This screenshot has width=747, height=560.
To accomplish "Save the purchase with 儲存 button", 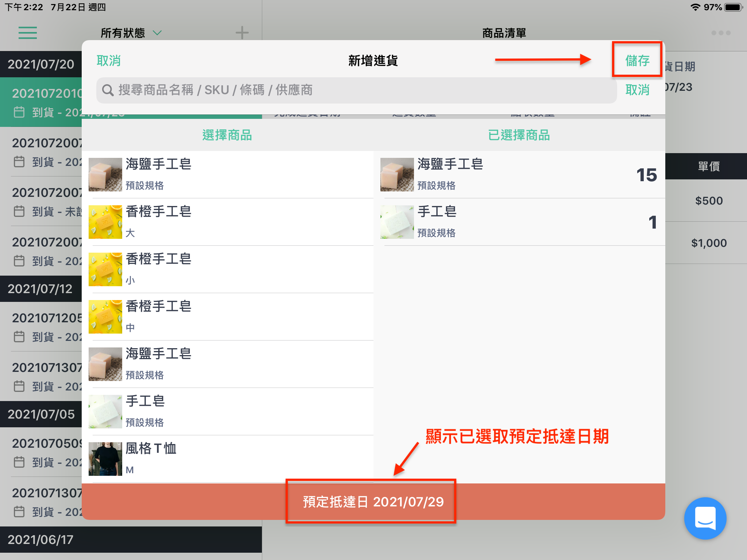I will [637, 61].
